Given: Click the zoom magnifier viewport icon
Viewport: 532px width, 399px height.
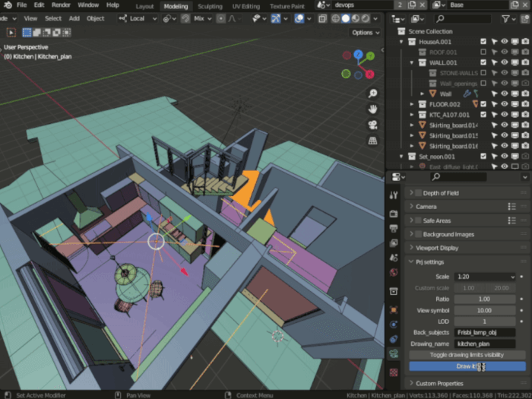Looking at the screenshot, I should click(x=372, y=93).
